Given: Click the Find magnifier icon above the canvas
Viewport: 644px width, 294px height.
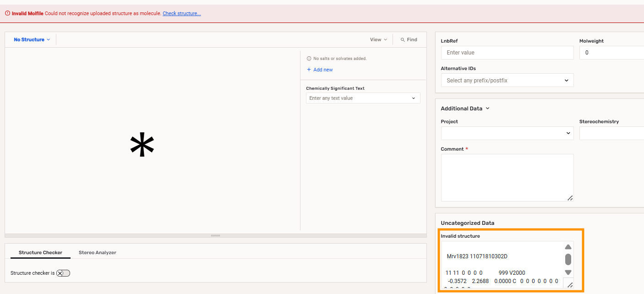Looking at the screenshot, I should point(402,39).
